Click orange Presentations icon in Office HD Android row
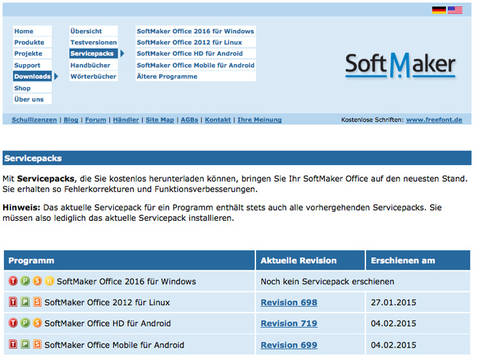The image size is (480, 363). pos(37,323)
